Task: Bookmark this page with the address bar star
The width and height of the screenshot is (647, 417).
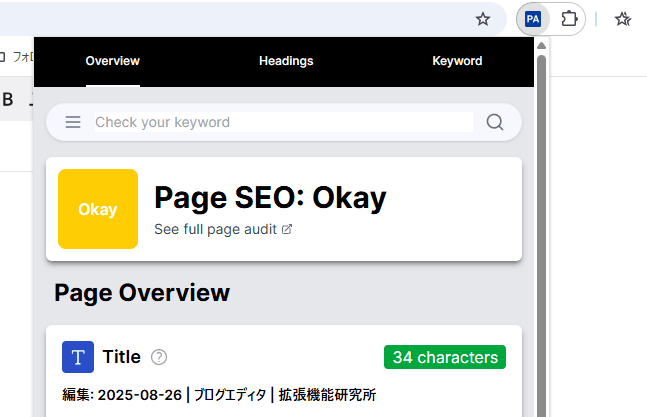Action: [x=483, y=19]
